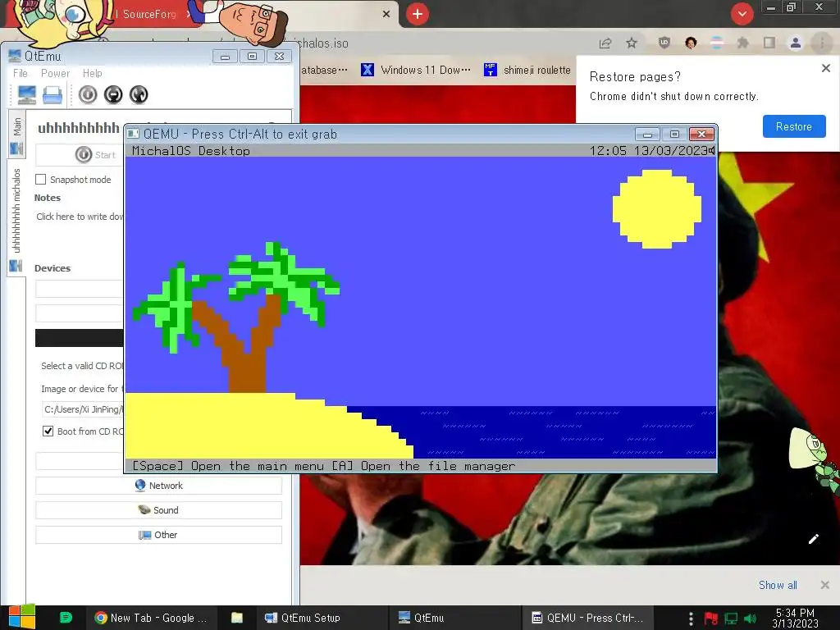Open the Chrome extensions puzzle icon
Screen dimensions: 840x630
point(743,43)
